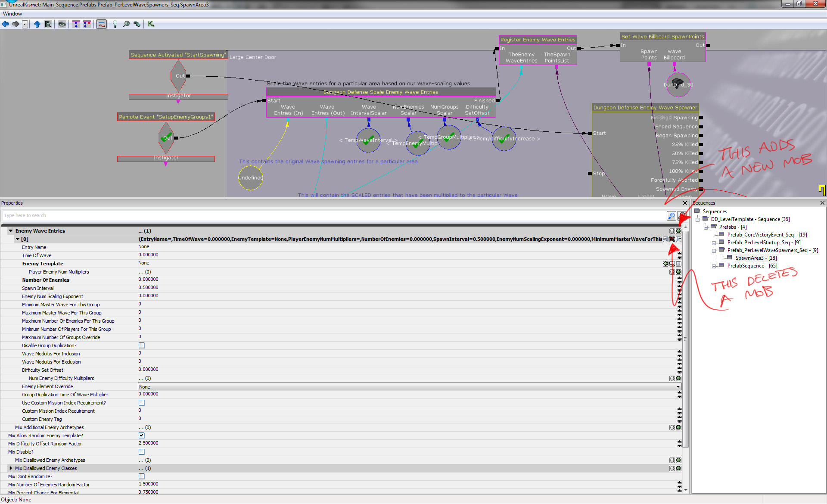
Task: Select 'Remote Event SetupEnemyGroups1' node
Action: 166,117
